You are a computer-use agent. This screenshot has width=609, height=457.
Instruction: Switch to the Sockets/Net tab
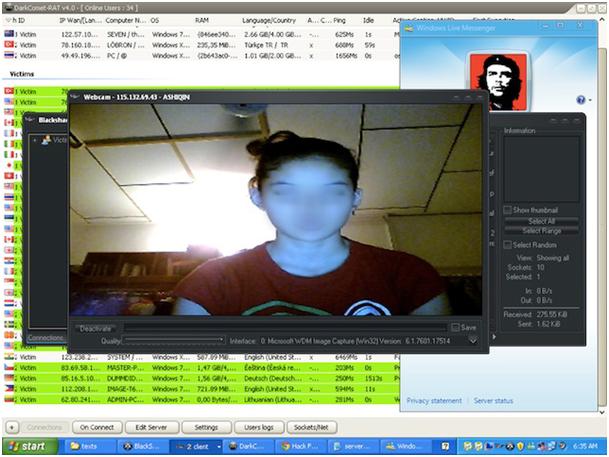click(311, 427)
